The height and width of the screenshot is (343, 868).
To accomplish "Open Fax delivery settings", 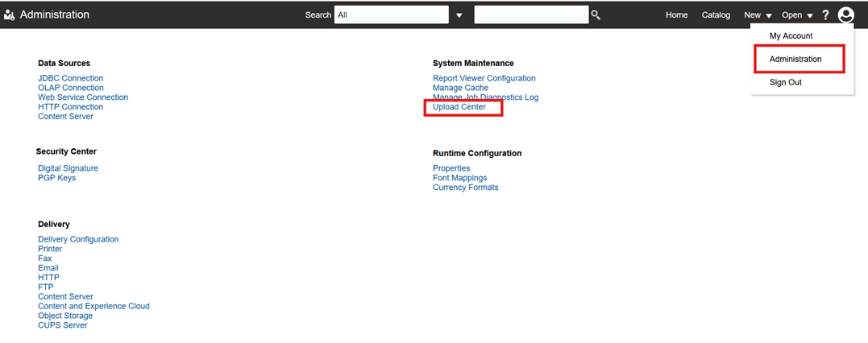I will click(45, 258).
